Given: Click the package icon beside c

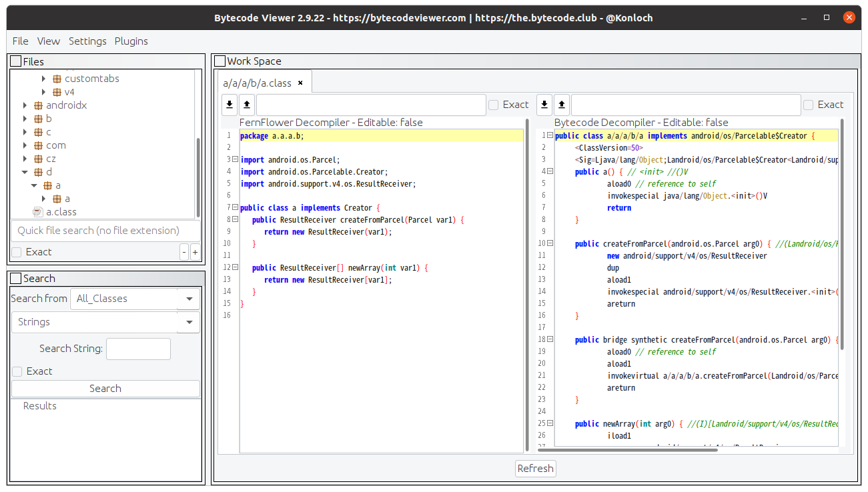Looking at the screenshot, I should [38, 132].
